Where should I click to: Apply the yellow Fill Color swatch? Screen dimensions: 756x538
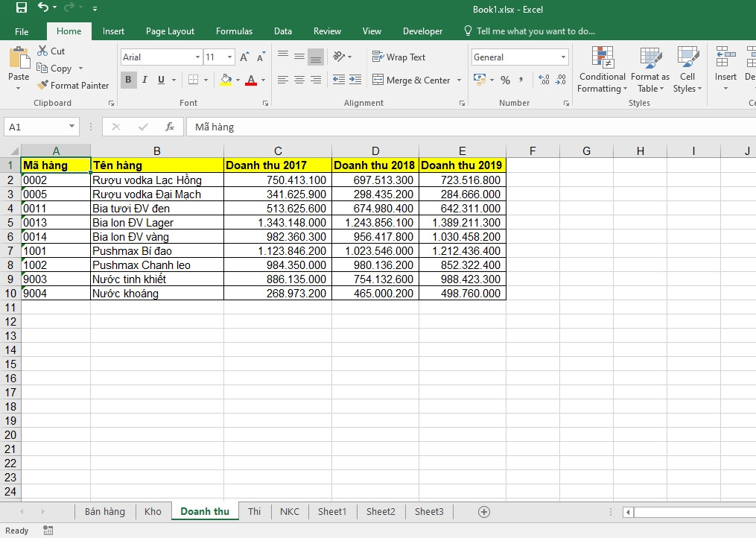[x=226, y=80]
